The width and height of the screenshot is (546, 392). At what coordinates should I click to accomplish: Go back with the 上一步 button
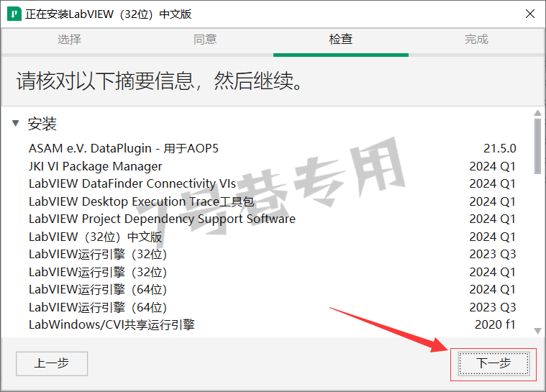point(52,363)
